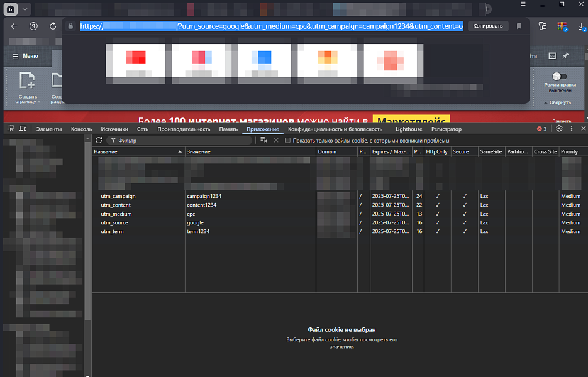Refresh the cookies table
588x377 pixels.
[99, 141]
